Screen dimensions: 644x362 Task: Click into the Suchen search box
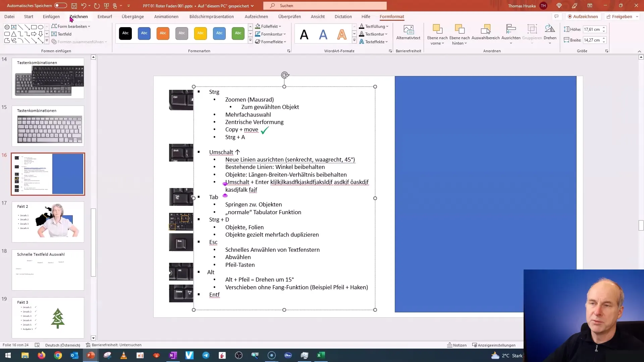325,6
